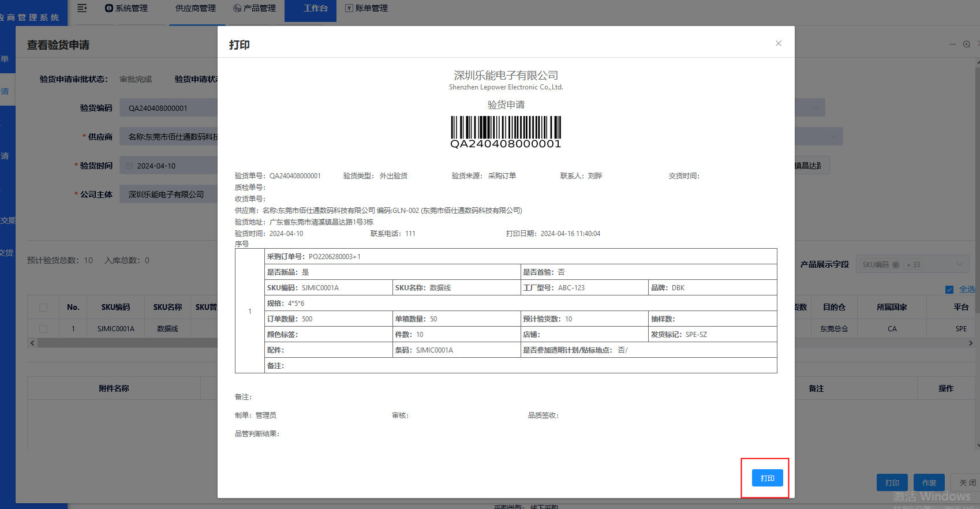Tick the table header select-all checkbox

[43, 308]
